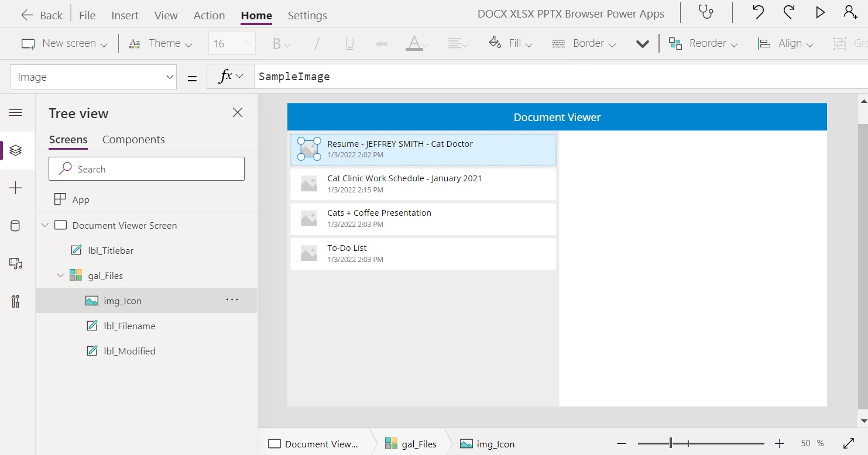
Task: Undo the last change
Action: (x=758, y=12)
